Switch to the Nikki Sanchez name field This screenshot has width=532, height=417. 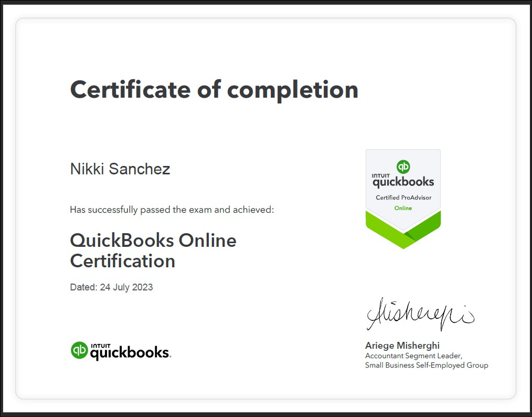[x=120, y=169]
